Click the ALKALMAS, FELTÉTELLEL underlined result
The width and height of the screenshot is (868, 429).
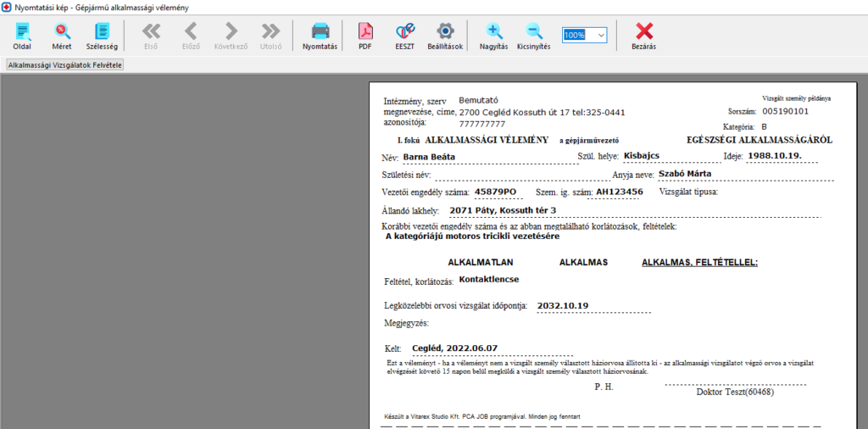pos(699,262)
